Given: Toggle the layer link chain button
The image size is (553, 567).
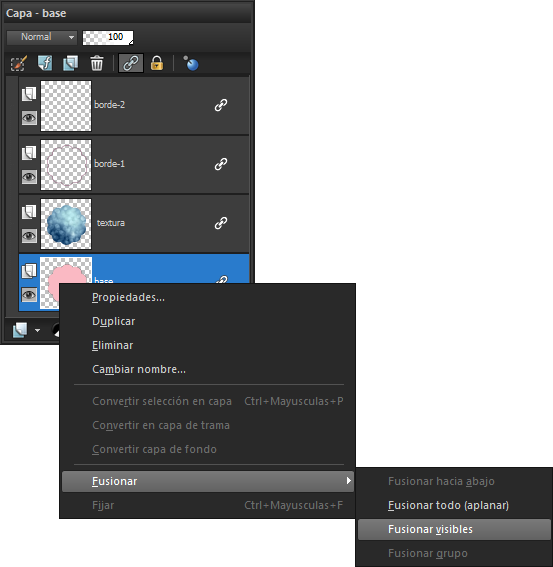Looking at the screenshot, I should point(131,64).
